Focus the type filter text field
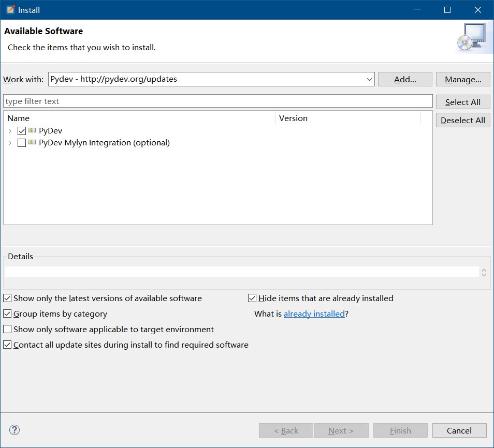This screenshot has width=494, height=448. (217, 101)
